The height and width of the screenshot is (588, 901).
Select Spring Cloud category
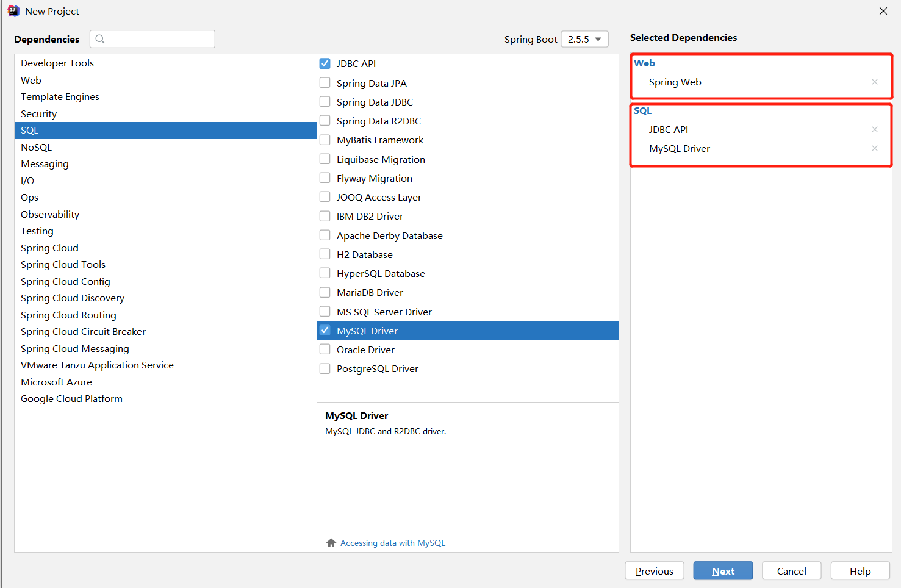point(165,248)
